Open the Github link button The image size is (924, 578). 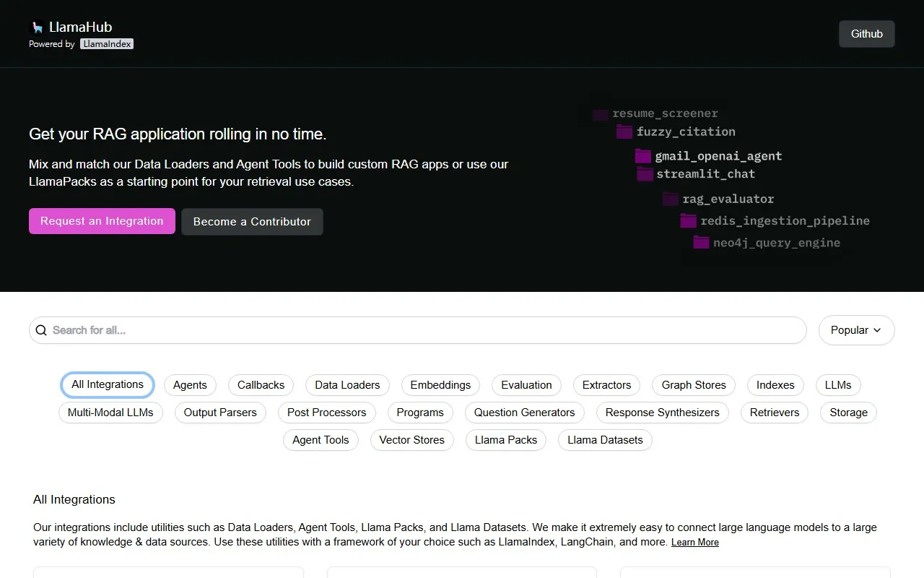[866, 34]
